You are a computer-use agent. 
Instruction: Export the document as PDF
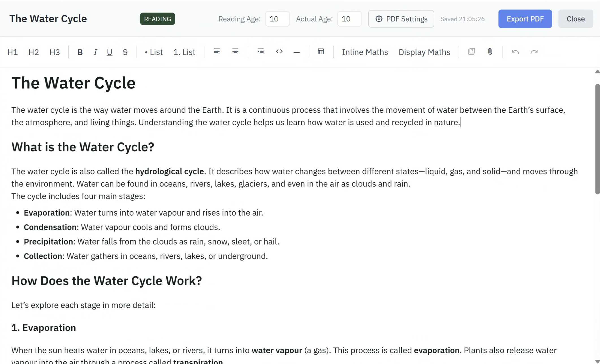tap(525, 19)
